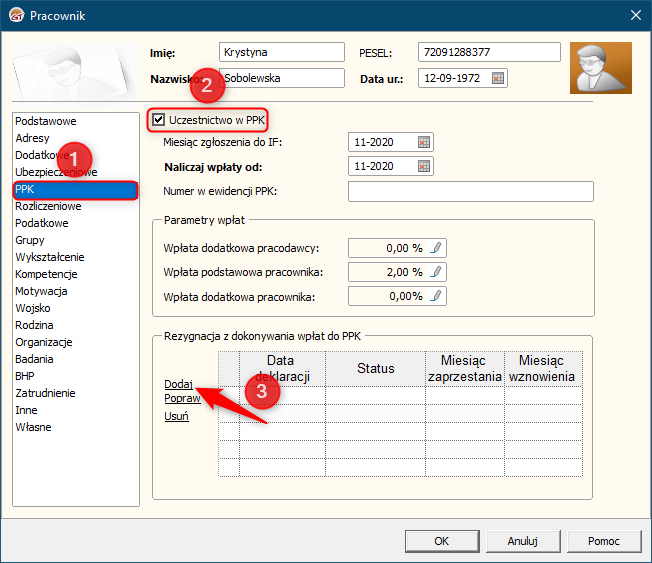The width and height of the screenshot is (652, 563).
Task: Click the Usuń link
Action: 175,417
